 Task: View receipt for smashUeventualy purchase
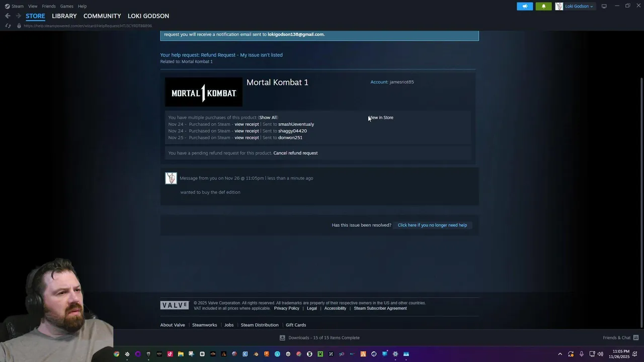tap(247, 124)
